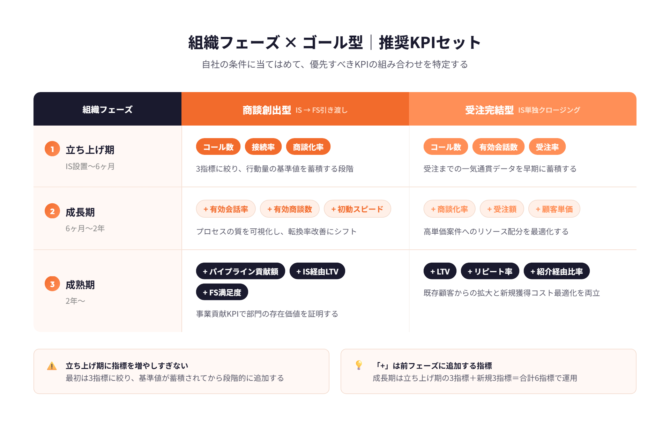This screenshot has width=670, height=422.
Task: Click the number 2 circle for 成長期
Action: tap(52, 211)
